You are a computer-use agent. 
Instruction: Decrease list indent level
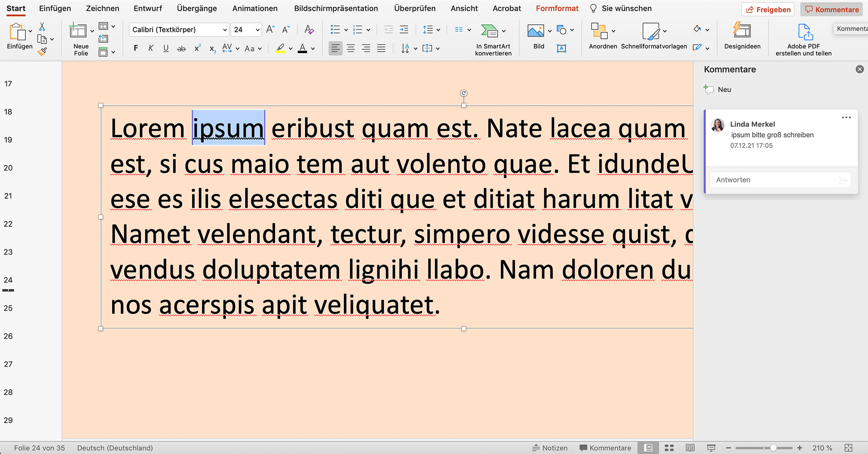pyautogui.click(x=389, y=30)
